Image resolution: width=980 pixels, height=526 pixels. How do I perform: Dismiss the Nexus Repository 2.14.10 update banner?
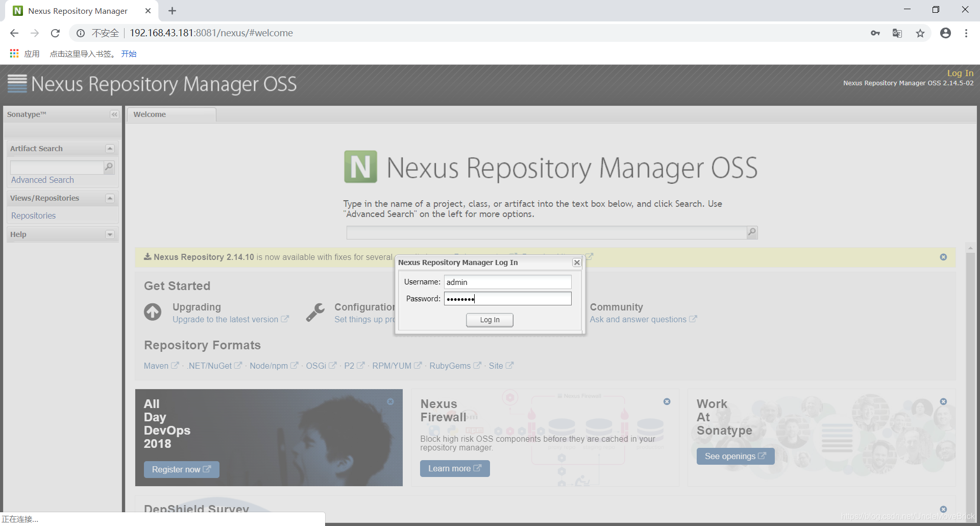point(943,257)
